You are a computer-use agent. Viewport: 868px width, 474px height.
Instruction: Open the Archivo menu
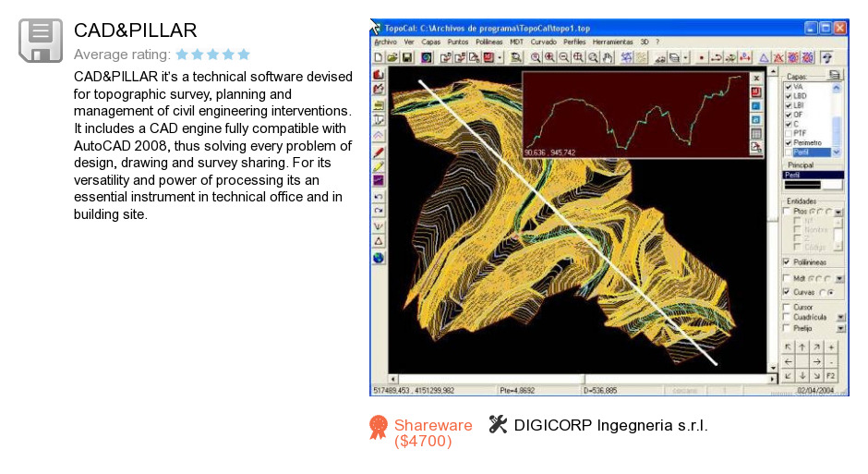[x=385, y=43]
